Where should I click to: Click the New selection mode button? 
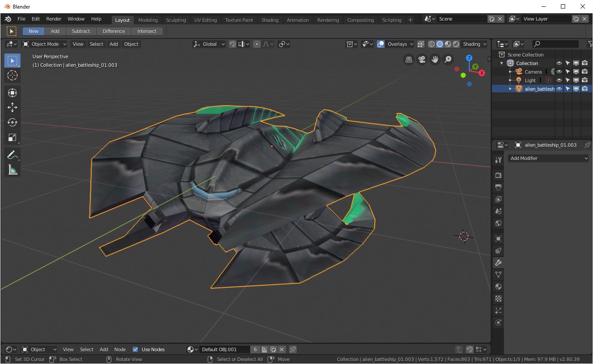(x=33, y=31)
